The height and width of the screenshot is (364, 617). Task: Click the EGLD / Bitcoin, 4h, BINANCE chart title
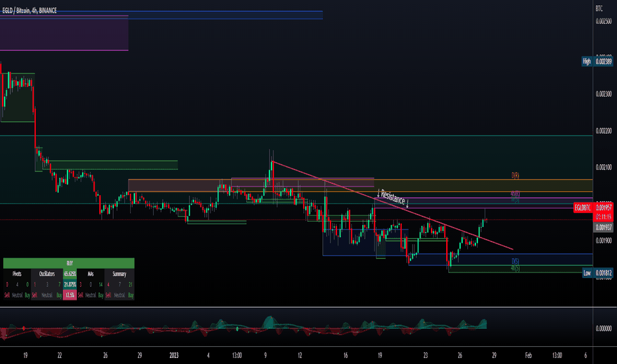click(29, 11)
